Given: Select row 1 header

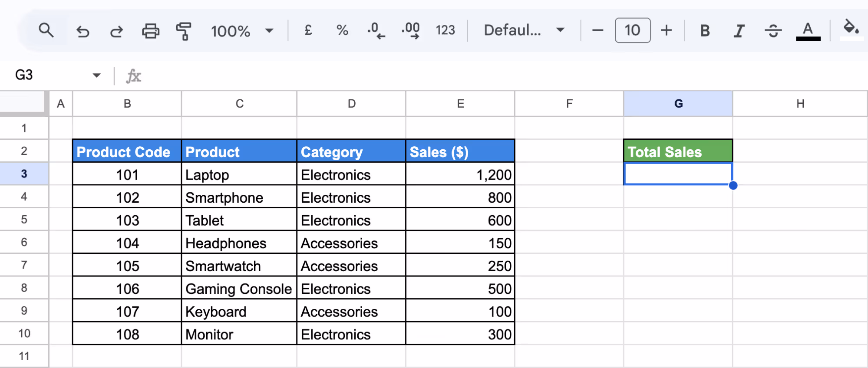Looking at the screenshot, I should [24, 128].
